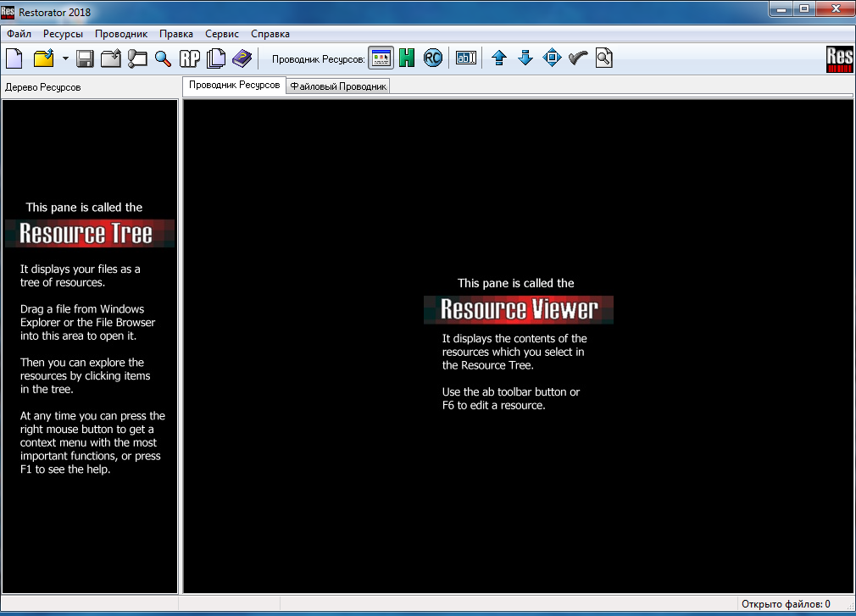Click the RP patcher toolbar icon

pos(190,58)
